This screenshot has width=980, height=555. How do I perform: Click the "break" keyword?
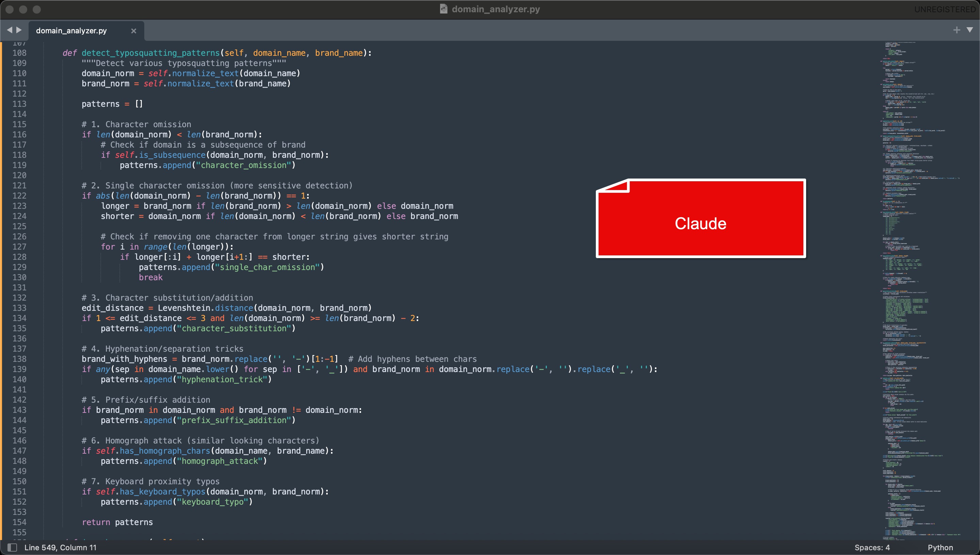pos(151,277)
